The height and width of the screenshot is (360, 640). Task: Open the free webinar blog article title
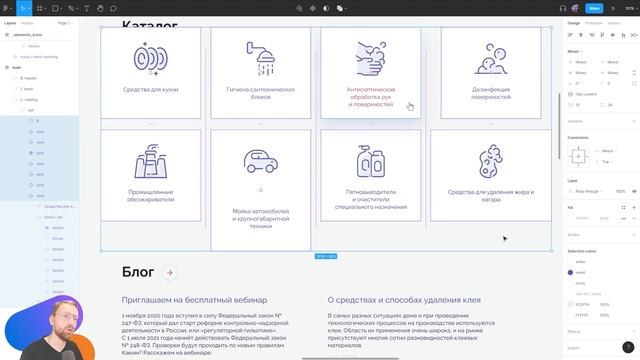[194, 300]
